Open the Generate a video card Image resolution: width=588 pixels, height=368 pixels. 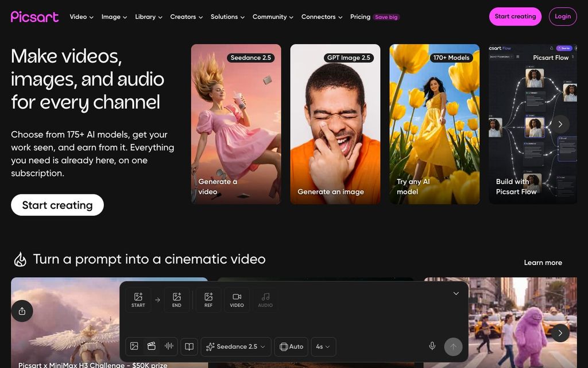[236, 124]
